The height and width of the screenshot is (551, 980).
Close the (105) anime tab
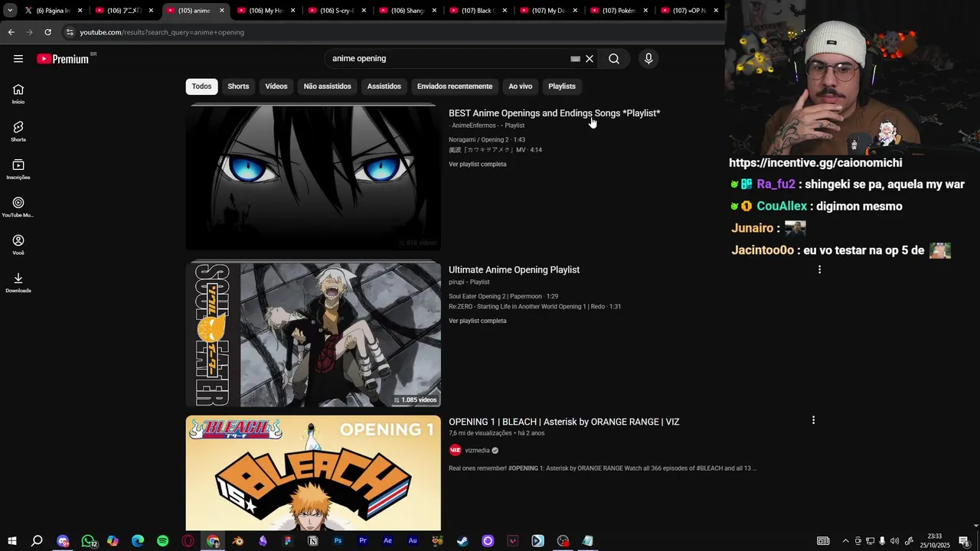[222, 11]
